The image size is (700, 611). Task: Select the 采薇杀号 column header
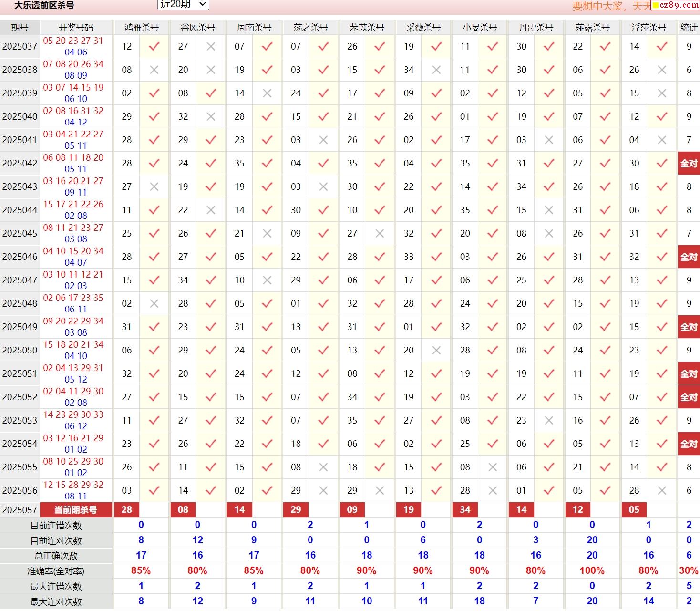(423, 27)
